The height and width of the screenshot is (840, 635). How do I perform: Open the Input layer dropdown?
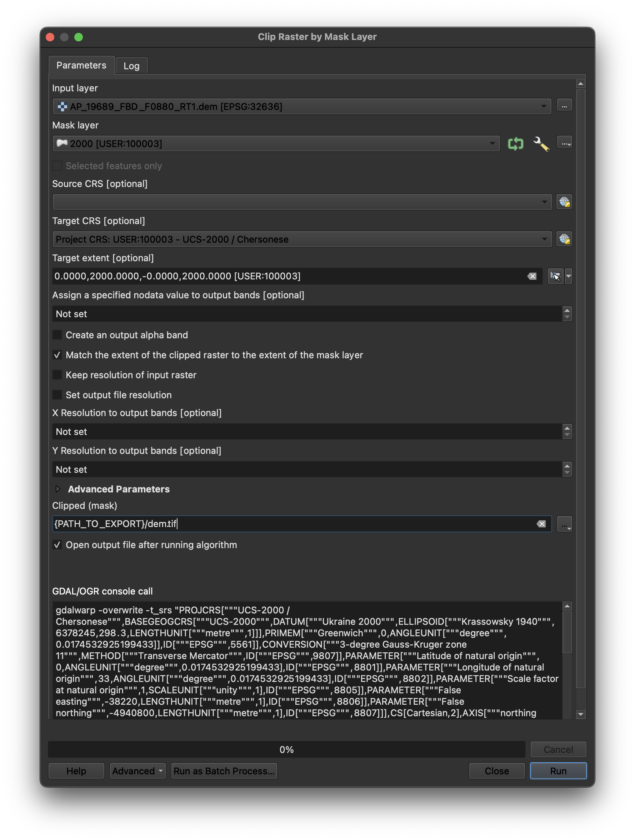point(302,106)
